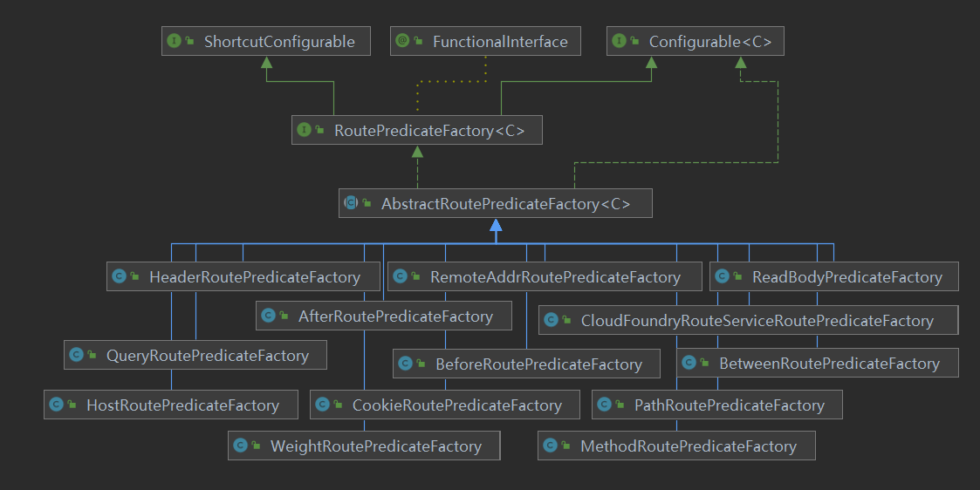Click the AbstractRoutePredicateFactory abstract class icon
Image resolution: width=980 pixels, height=490 pixels.
point(351,203)
